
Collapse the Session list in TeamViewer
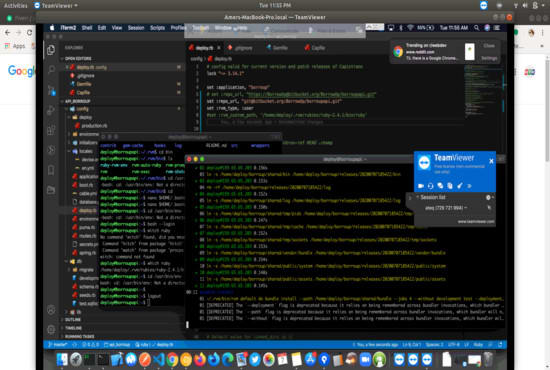tap(418, 197)
